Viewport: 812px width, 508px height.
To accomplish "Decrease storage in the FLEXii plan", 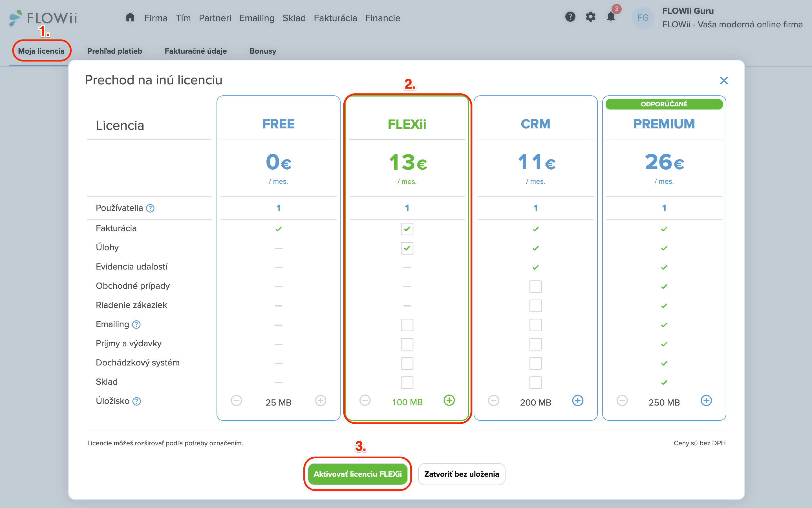I will 365,400.
